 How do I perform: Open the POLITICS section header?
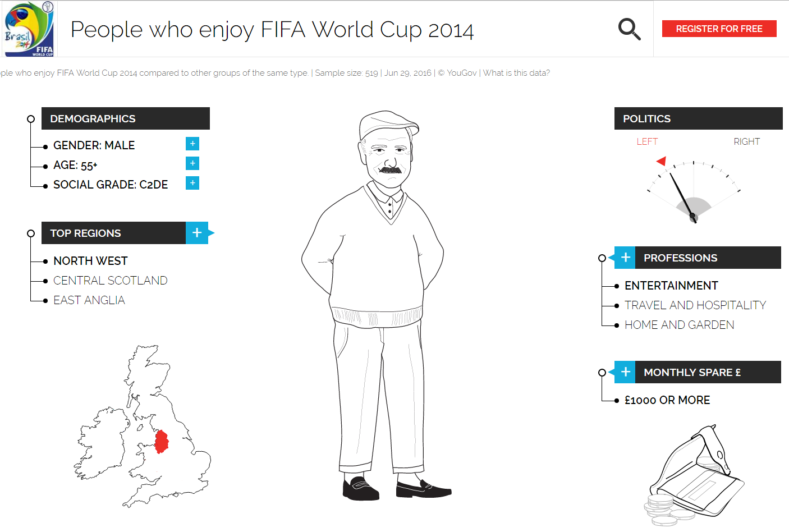[698, 118]
